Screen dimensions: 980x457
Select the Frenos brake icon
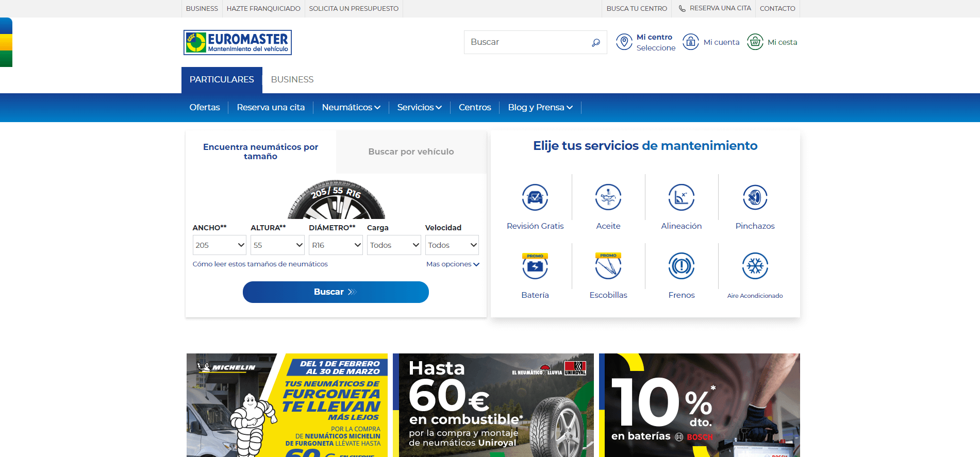pyautogui.click(x=682, y=266)
